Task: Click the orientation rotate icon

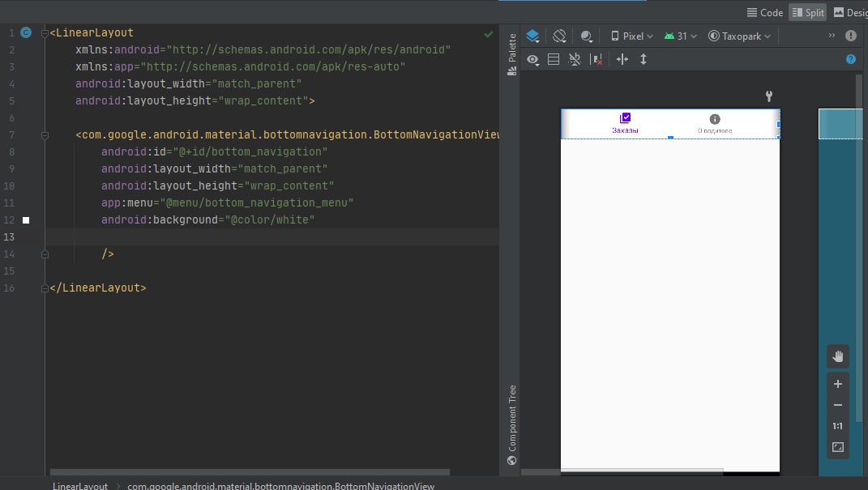Action: [559, 36]
